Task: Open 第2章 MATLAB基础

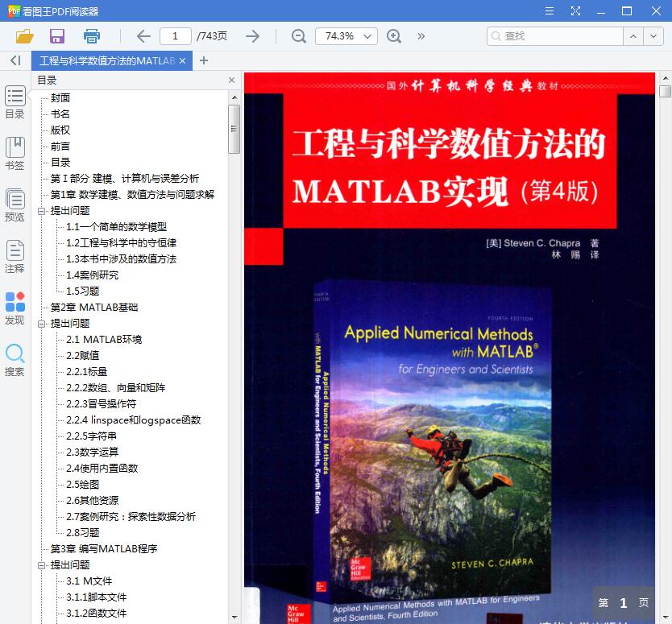Action: [x=94, y=308]
